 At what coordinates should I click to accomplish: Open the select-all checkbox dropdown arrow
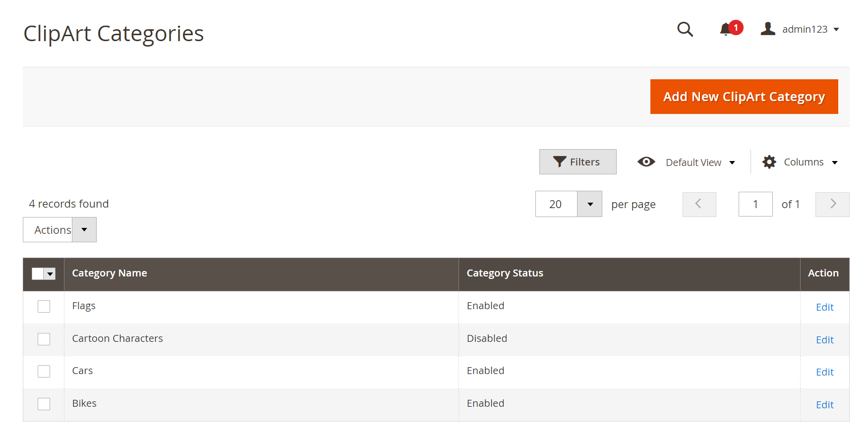[x=50, y=273]
